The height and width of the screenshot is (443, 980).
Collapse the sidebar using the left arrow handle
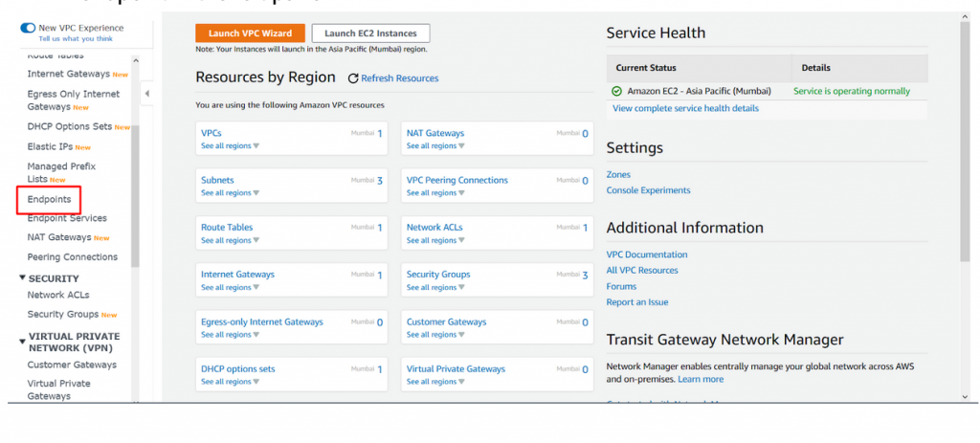coord(146,94)
